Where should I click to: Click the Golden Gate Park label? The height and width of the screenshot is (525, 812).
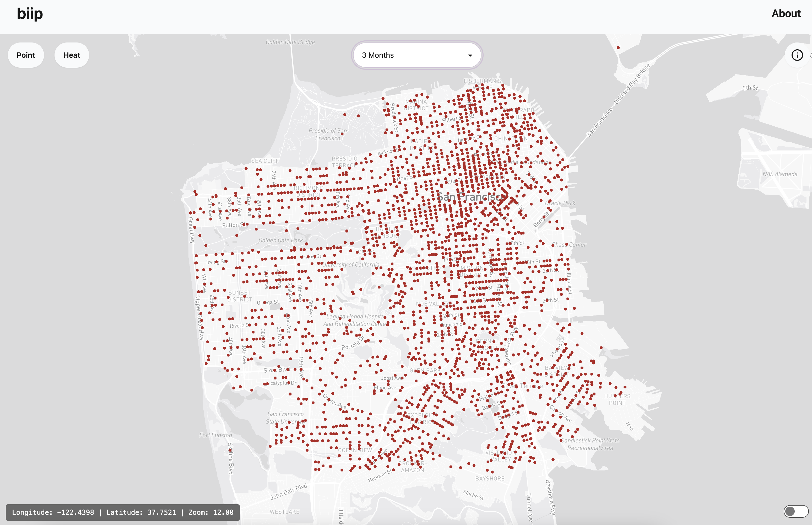[x=280, y=240]
